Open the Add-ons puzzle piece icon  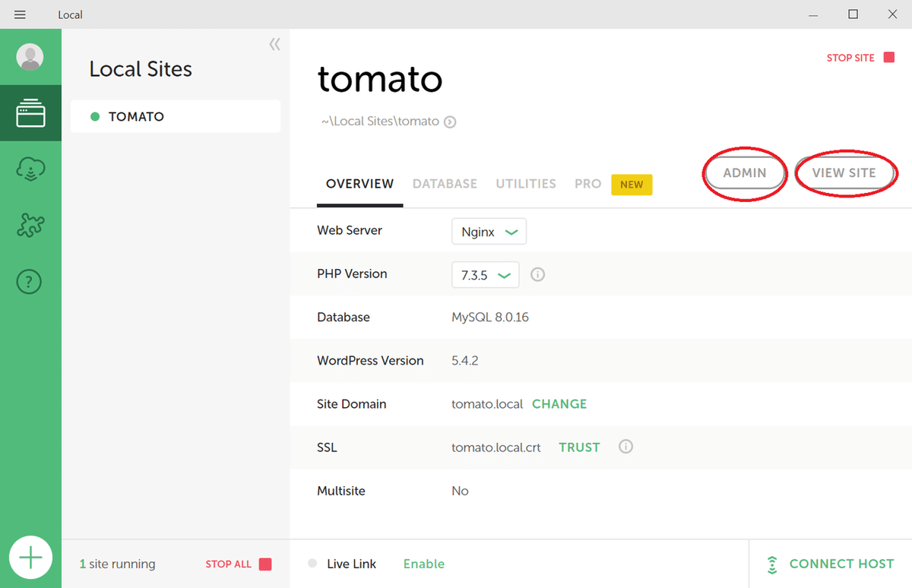click(30, 226)
